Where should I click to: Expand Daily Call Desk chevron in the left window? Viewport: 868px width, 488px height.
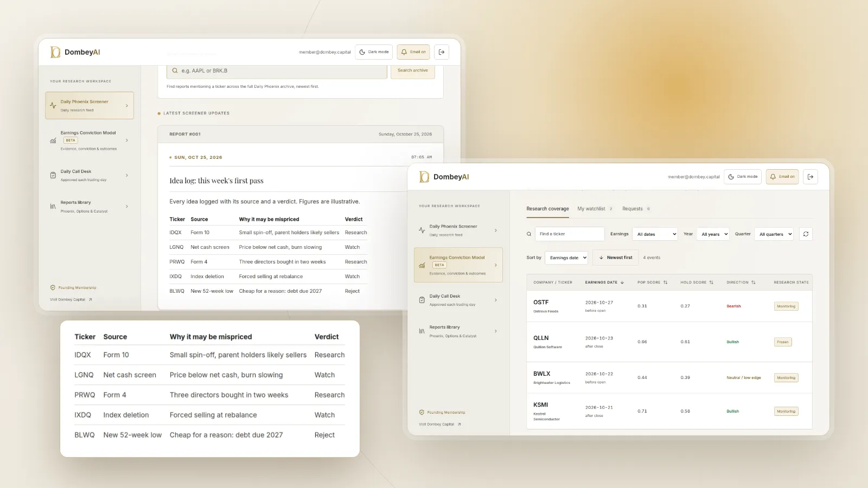[127, 175]
